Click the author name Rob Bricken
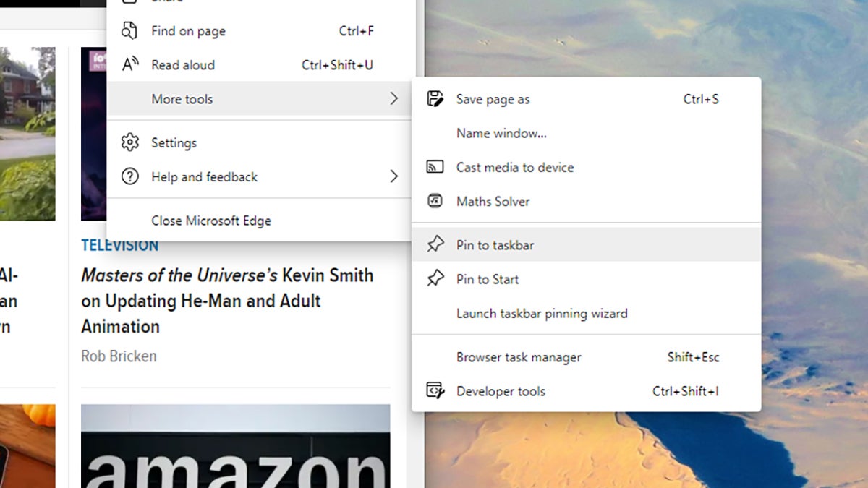This screenshot has width=868, height=488. (x=119, y=356)
